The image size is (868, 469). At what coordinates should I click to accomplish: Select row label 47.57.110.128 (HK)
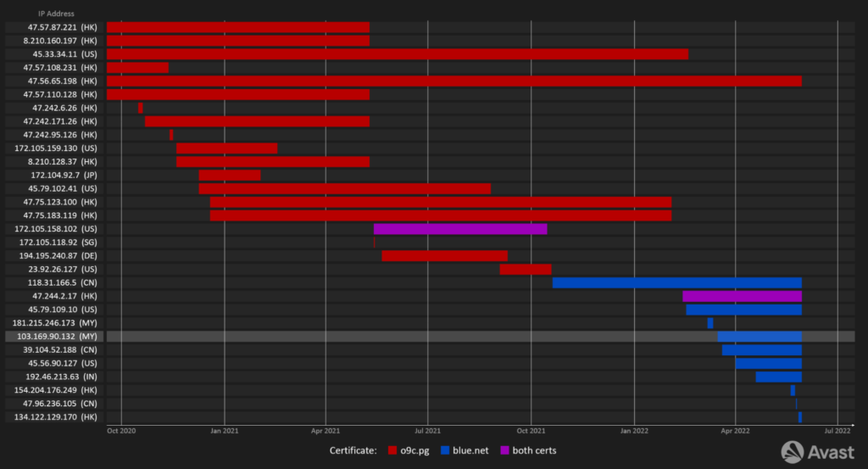pos(60,95)
